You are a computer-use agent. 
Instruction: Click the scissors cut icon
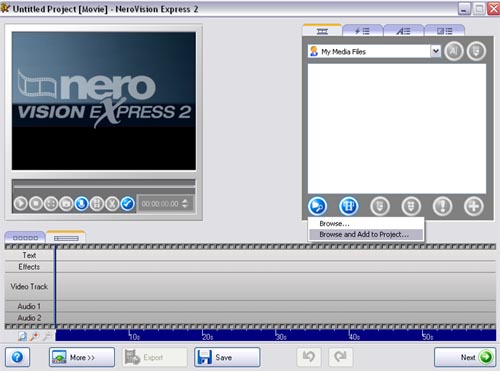coord(112,204)
